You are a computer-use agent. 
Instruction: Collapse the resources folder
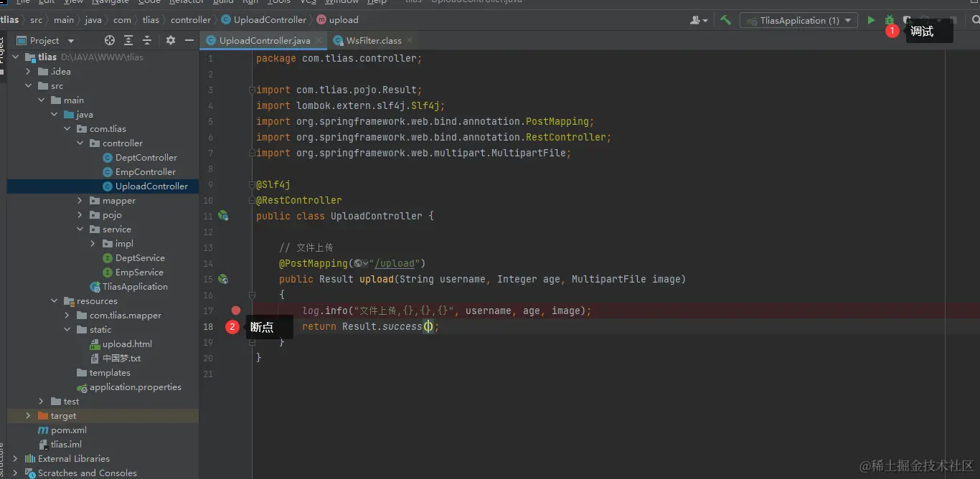point(54,300)
